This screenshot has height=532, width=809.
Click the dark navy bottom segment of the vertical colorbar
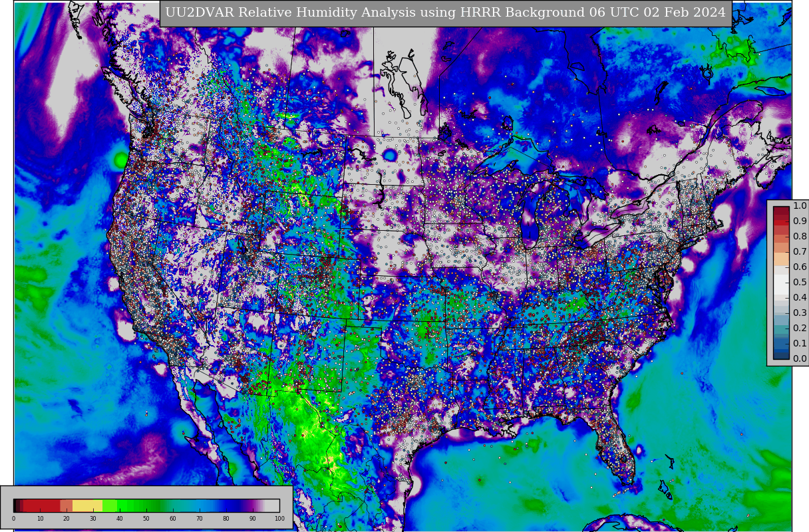pos(781,356)
